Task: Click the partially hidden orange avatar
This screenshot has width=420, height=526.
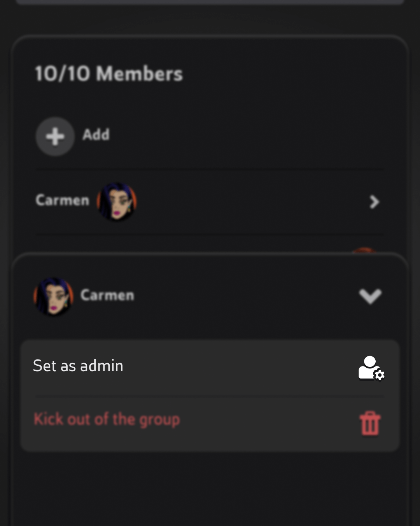Action: pos(364,250)
